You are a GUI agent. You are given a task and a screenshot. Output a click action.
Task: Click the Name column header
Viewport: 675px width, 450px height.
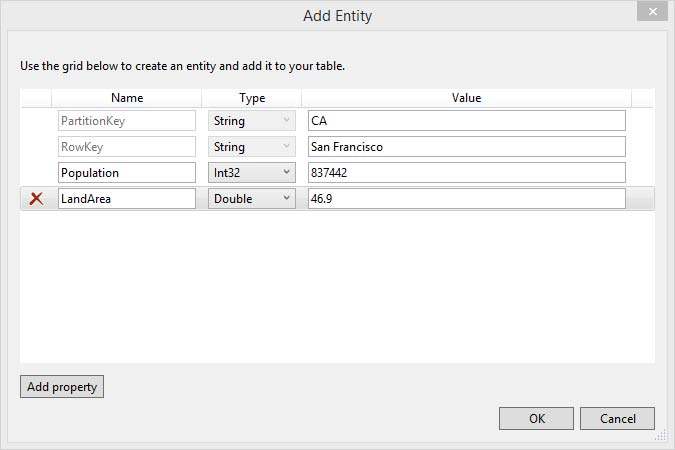coord(127,98)
